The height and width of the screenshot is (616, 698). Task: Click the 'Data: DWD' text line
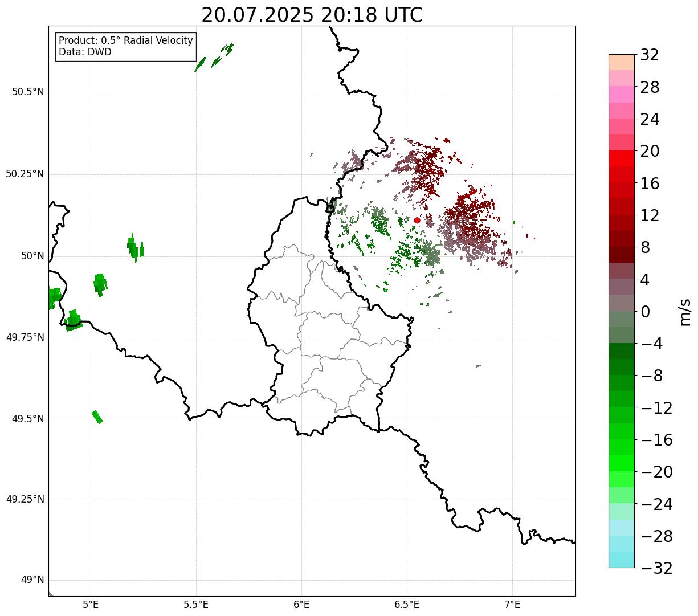[x=85, y=52]
